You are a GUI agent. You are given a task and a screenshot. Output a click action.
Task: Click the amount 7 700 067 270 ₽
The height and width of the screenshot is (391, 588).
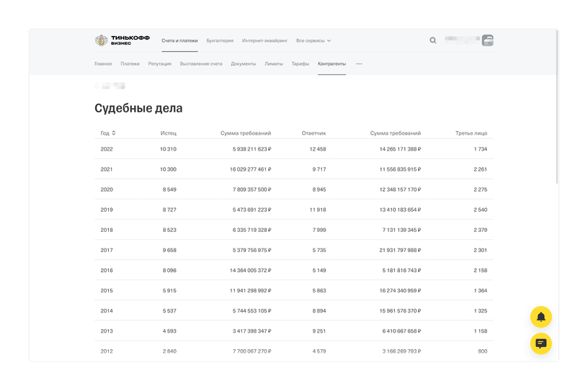252,351
